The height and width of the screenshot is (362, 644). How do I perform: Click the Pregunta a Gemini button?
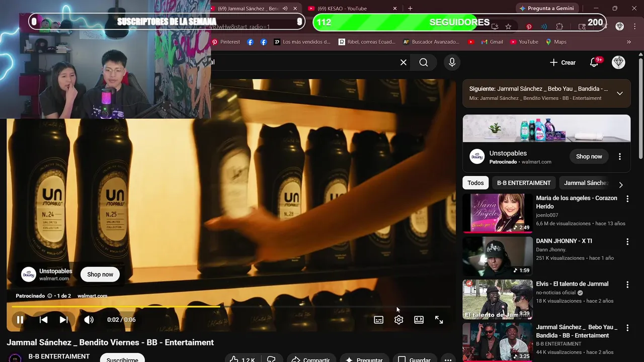tap(547, 9)
